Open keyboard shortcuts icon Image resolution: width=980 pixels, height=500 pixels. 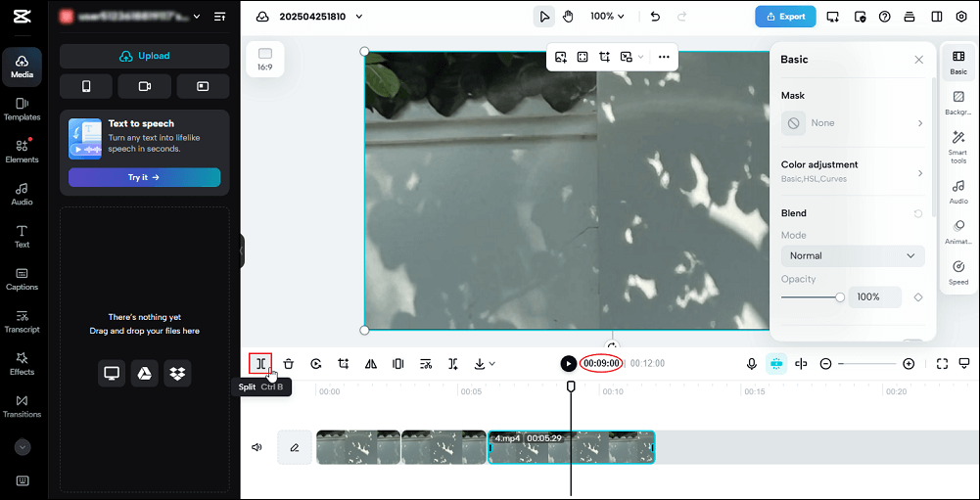[23, 480]
